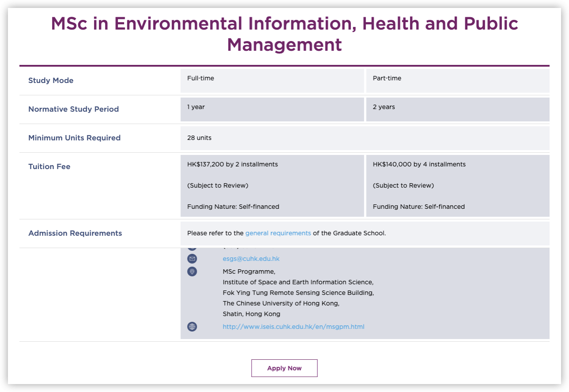Select the Study Mode row label

51,80
